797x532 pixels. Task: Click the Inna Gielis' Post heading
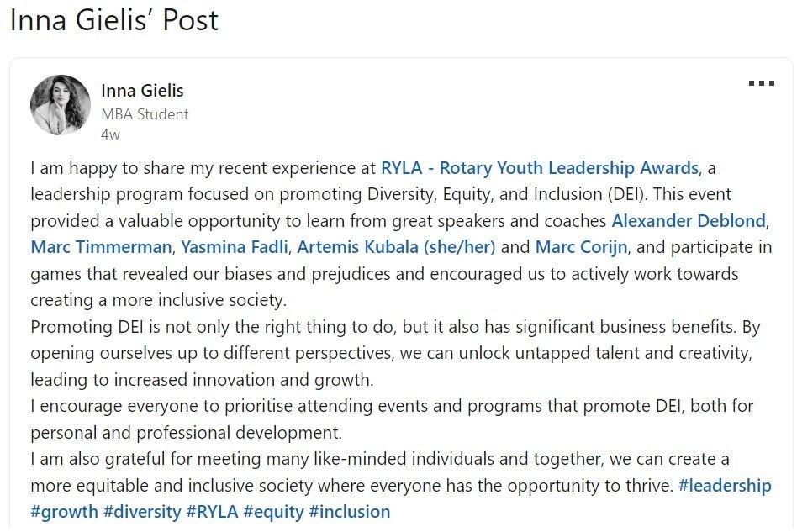pos(114,20)
